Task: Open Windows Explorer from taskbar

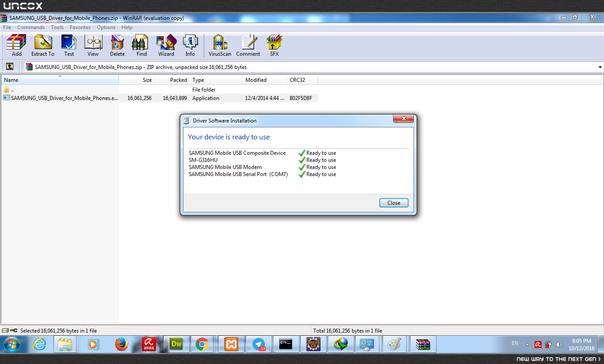Action: click(65, 344)
